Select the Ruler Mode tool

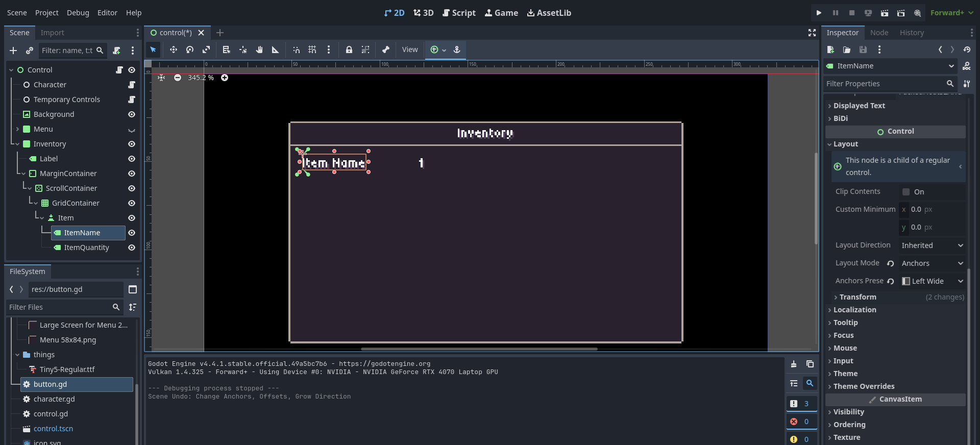(x=276, y=50)
